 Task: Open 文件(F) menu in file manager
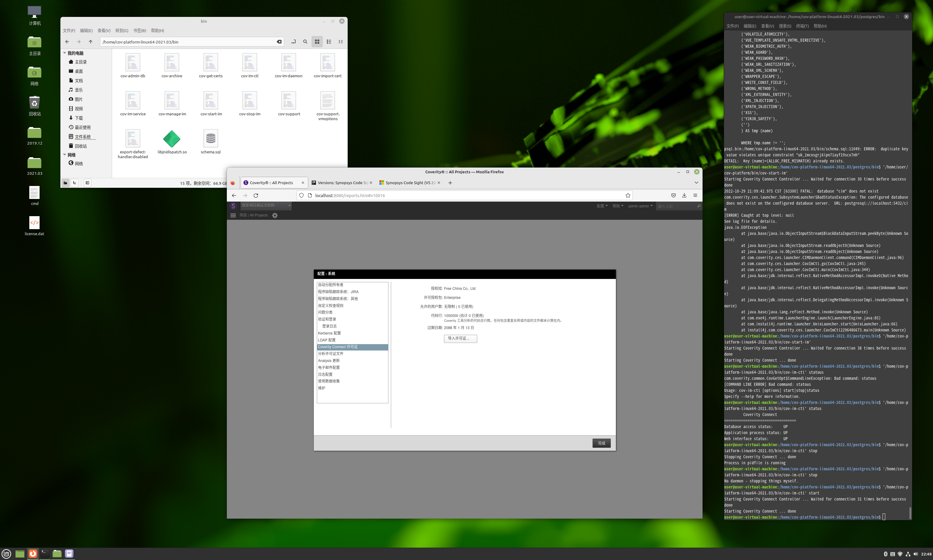coord(69,30)
